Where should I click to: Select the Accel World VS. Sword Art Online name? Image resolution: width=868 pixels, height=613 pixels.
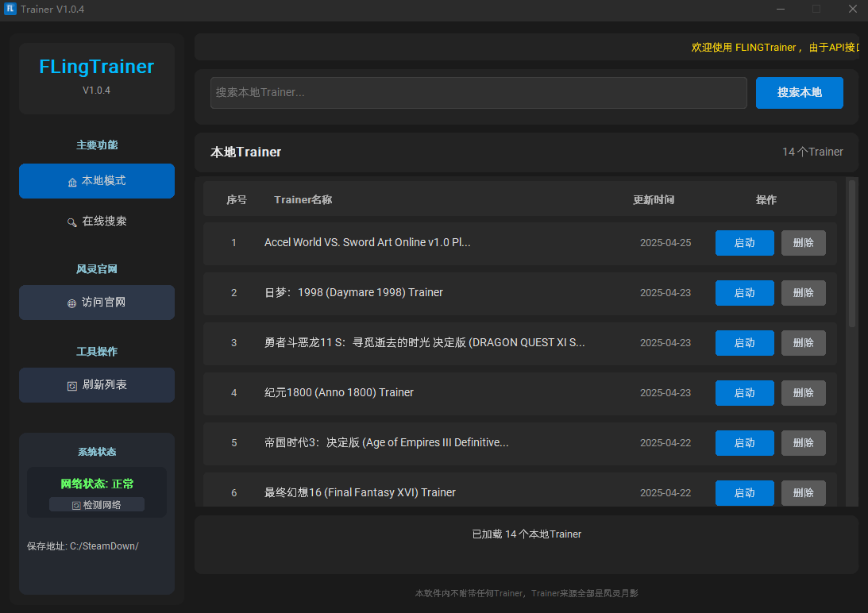click(x=367, y=242)
